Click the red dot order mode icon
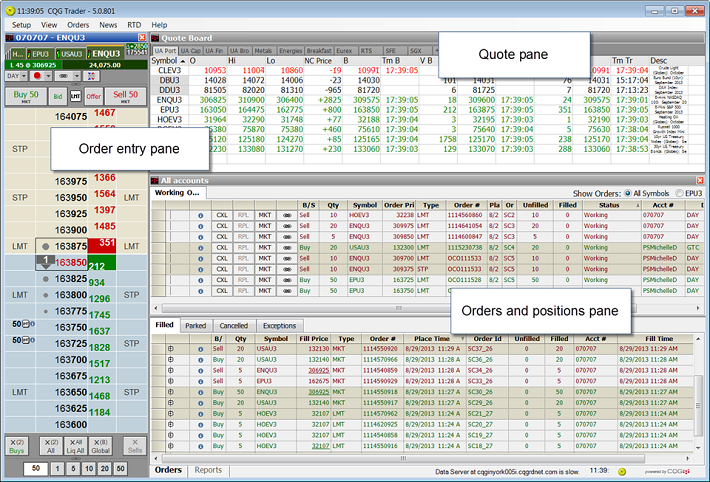This screenshot has width=710, height=482. click(x=37, y=76)
